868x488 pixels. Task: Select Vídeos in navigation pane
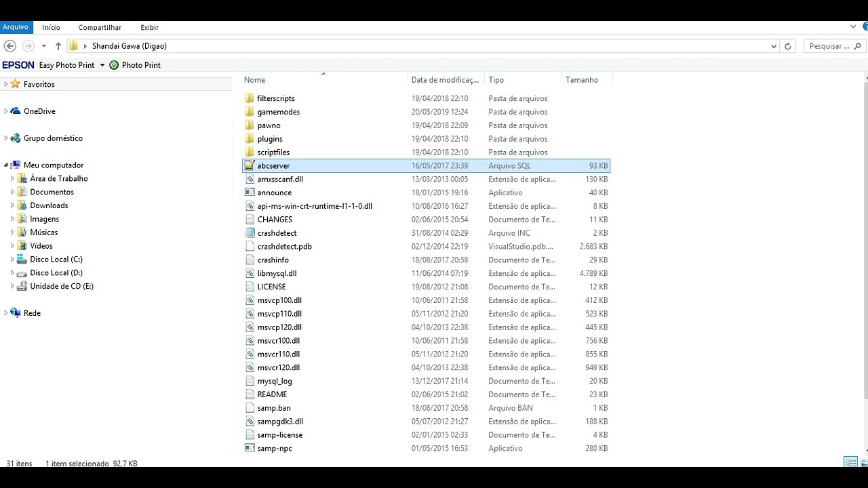(x=41, y=246)
